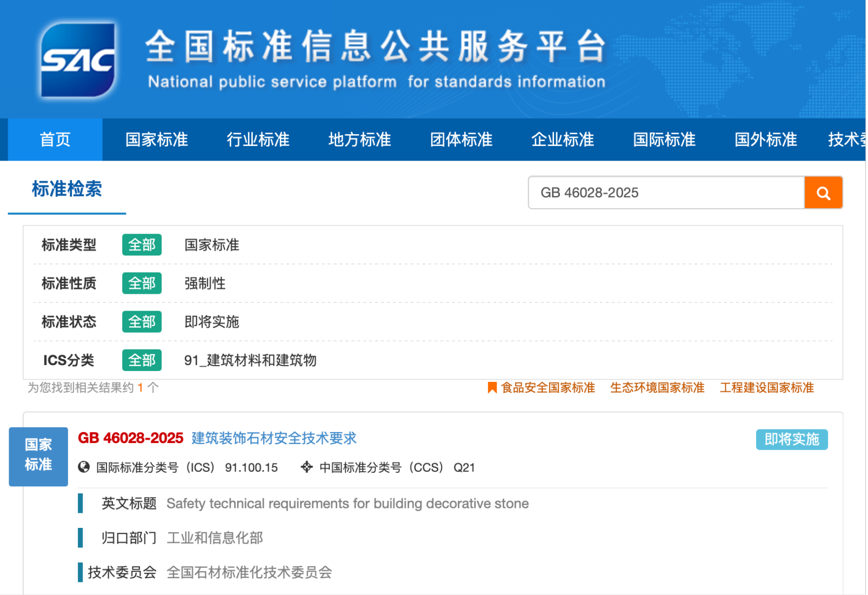Open the 生态环境国家标准 link
The width and height of the screenshot is (868, 595).
(x=657, y=388)
